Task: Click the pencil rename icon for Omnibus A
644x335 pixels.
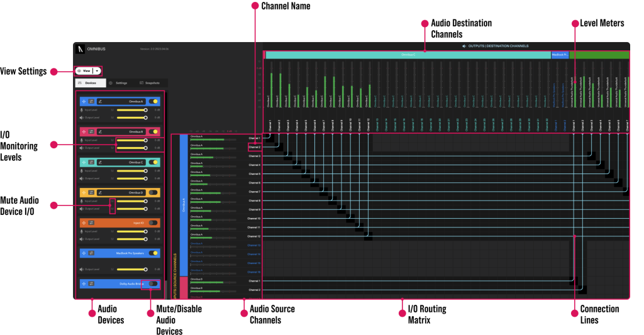Action: 100,101
